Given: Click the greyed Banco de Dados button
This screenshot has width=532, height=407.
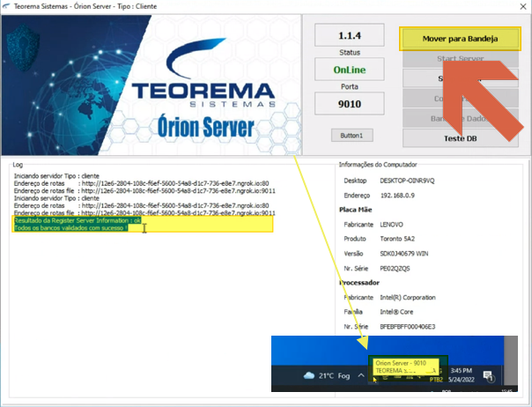Looking at the screenshot, I should (x=460, y=118).
